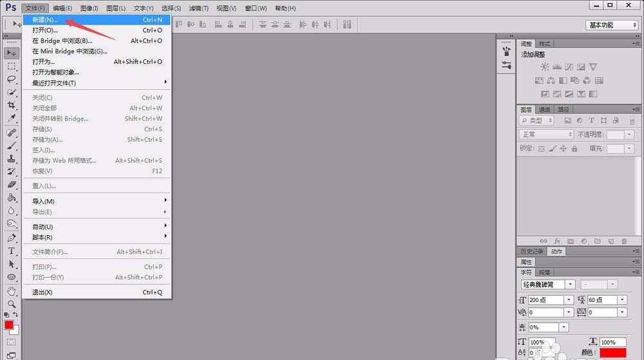Open the 基本功能 workspace dropdown
Viewport: 644px width, 360px height.
(x=612, y=25)
